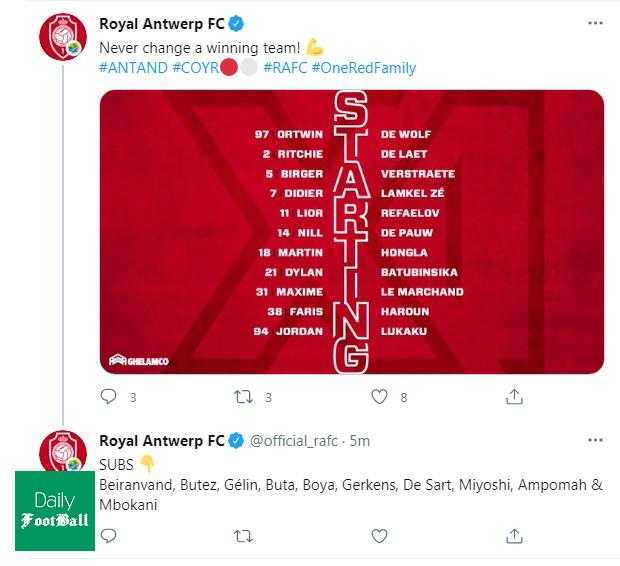Share the starting lineup tweet
The width and height of the screenshot is (620, 566).
click(514, 397)
